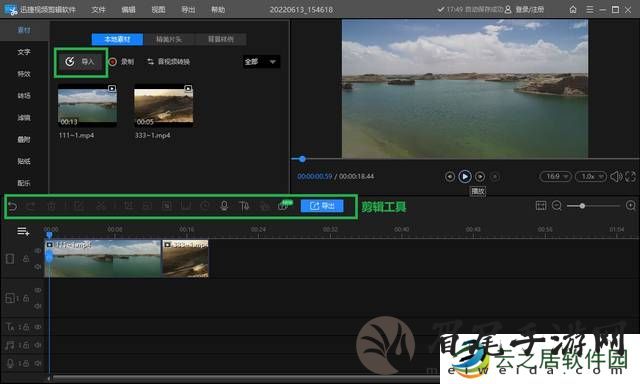Click the zoom in magnifier on timeline
Viewport: 640px width, 384px height.
click(631, 206)
